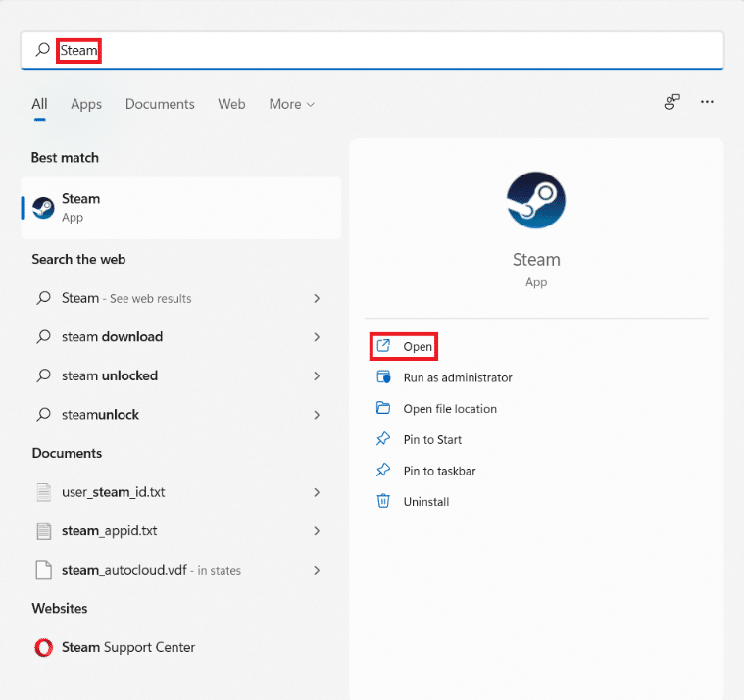Select the Steam App best match result
The image size is (744, 700).
coord(180,208)
